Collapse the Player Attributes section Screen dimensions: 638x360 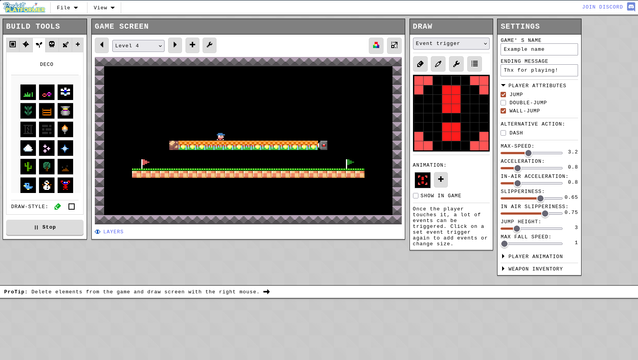(533, 85)
